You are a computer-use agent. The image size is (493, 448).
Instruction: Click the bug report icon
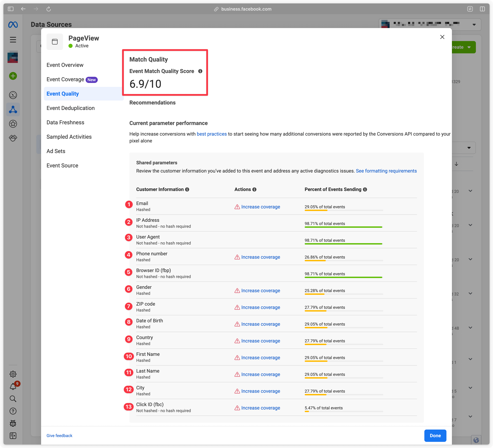tap(13, 423)
